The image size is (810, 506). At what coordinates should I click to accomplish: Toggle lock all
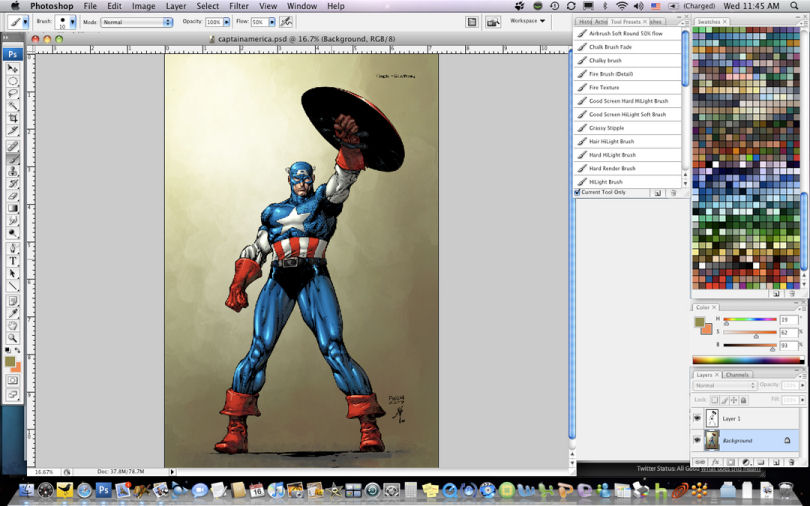(743, 400)
